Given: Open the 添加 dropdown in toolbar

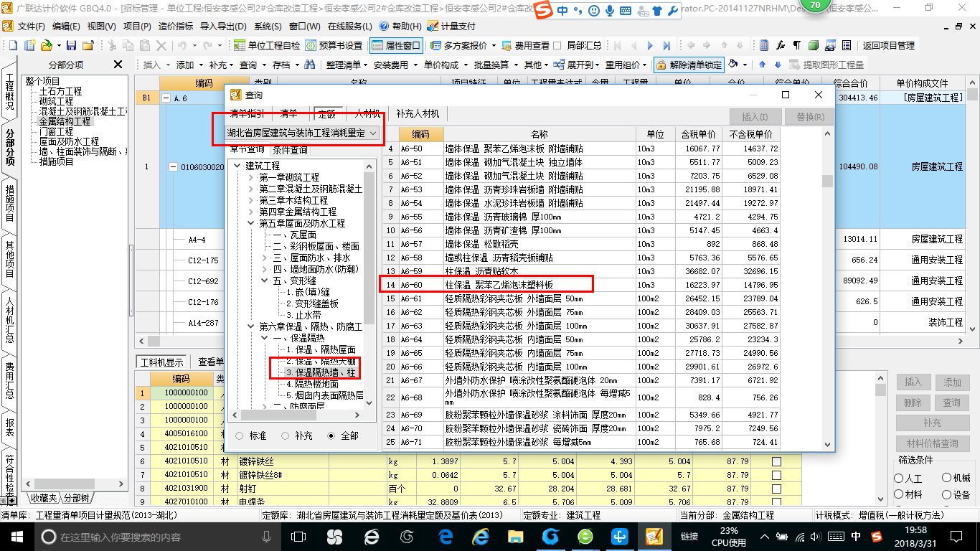Looking at the screenshot, I should pos(189,65).
